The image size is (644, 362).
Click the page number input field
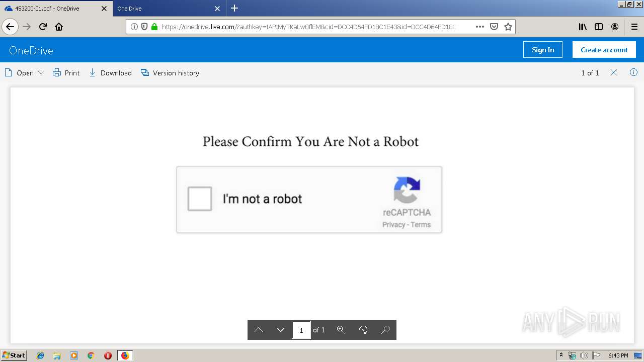pyautogui.click(x=301, y=330)
